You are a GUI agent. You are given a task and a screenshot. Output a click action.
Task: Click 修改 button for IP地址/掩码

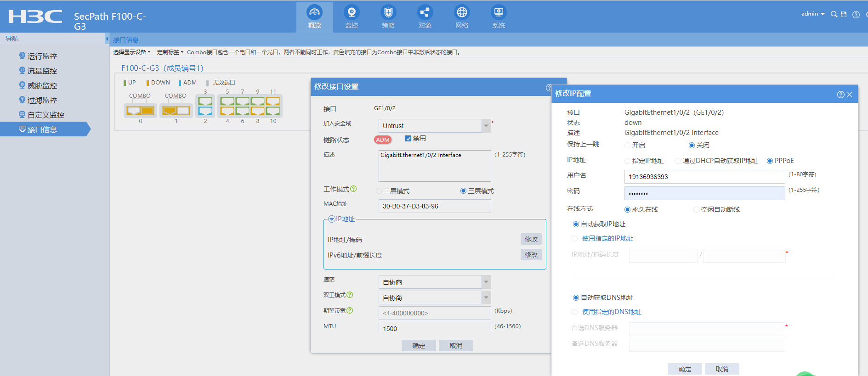(531, 239)
